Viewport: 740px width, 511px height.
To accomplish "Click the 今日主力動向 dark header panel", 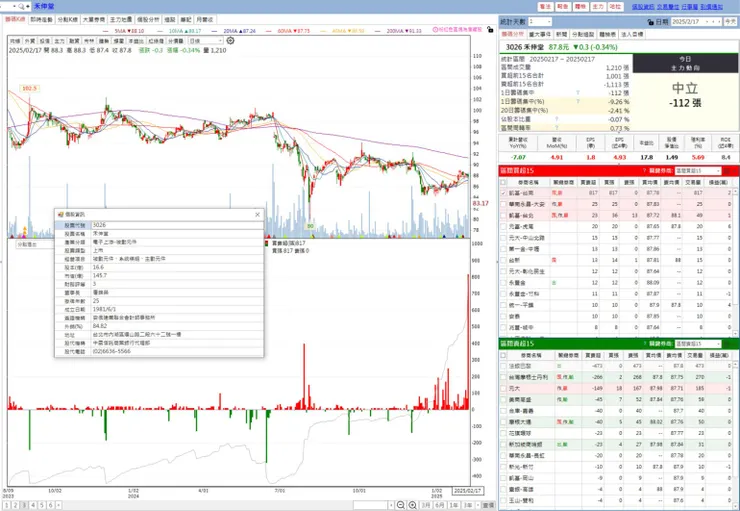I will (x=685, y=63).
